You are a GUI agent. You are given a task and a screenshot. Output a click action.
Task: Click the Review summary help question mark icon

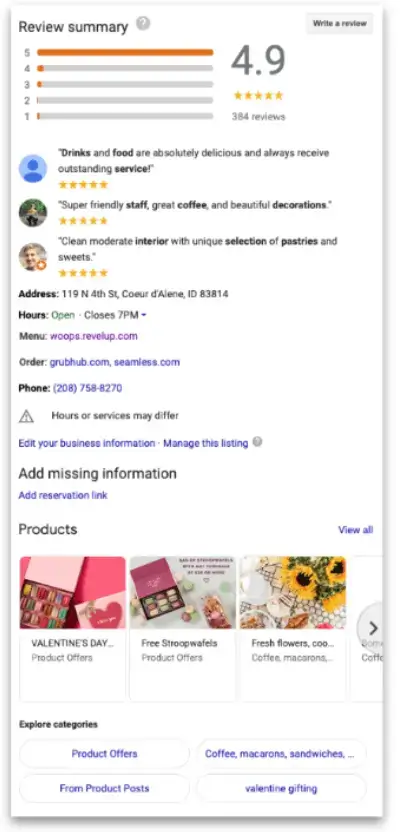point(143,24)
